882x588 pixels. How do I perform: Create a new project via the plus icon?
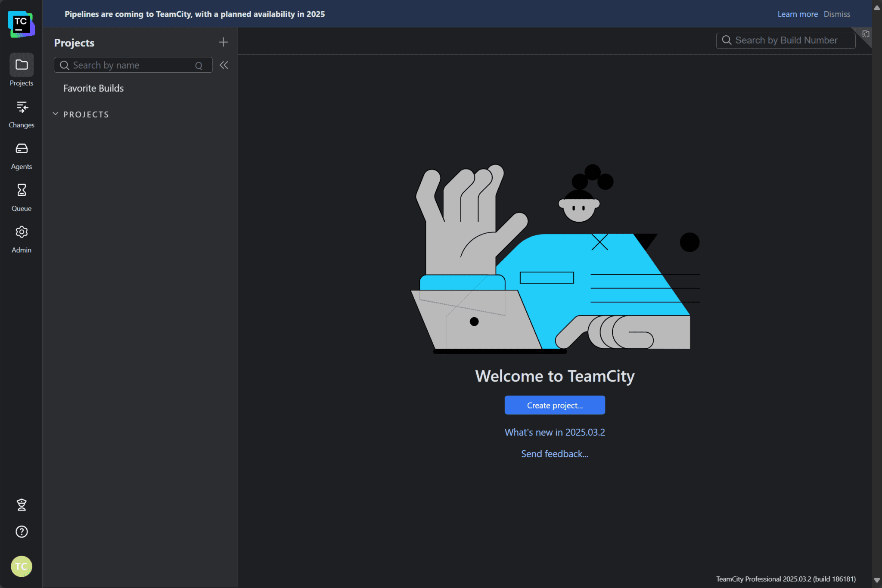tap(223, 42)
